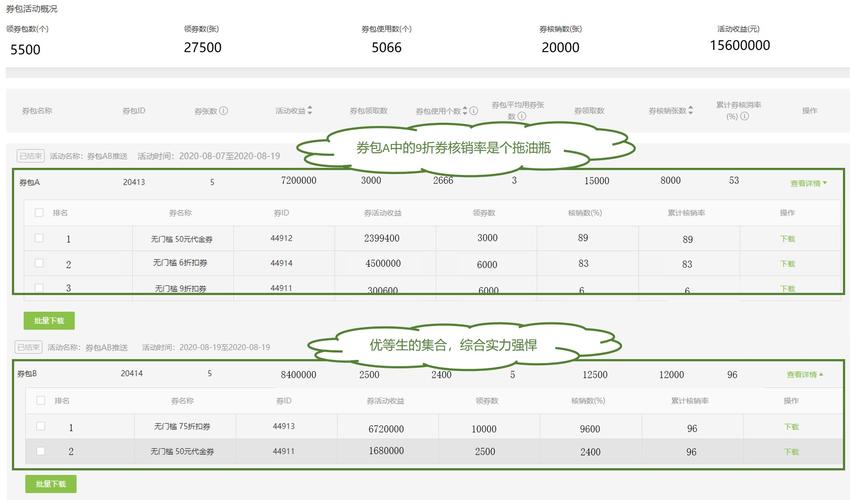
Task: Click the 12500 券领取数 cell
Action: (x=595, y=375)
